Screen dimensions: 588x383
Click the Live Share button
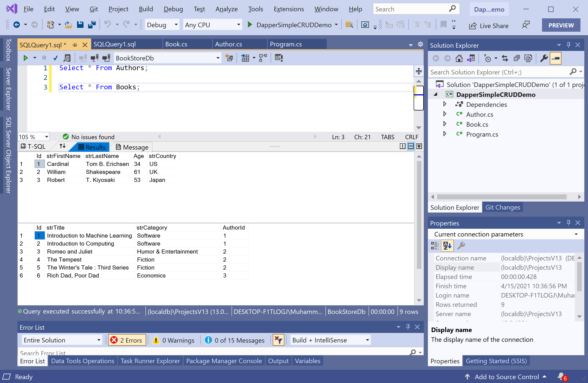489,25
